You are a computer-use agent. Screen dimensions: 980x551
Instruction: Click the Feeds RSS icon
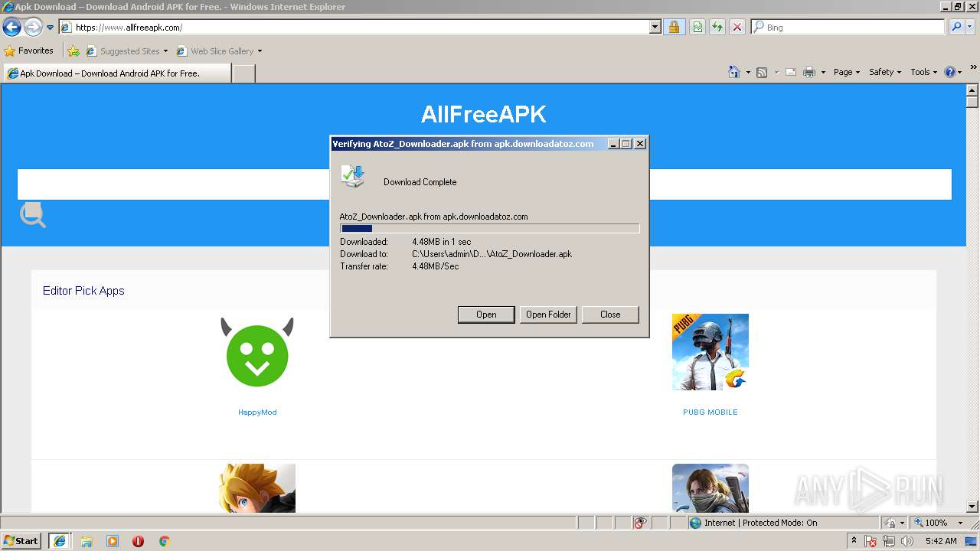pos(762,72)
